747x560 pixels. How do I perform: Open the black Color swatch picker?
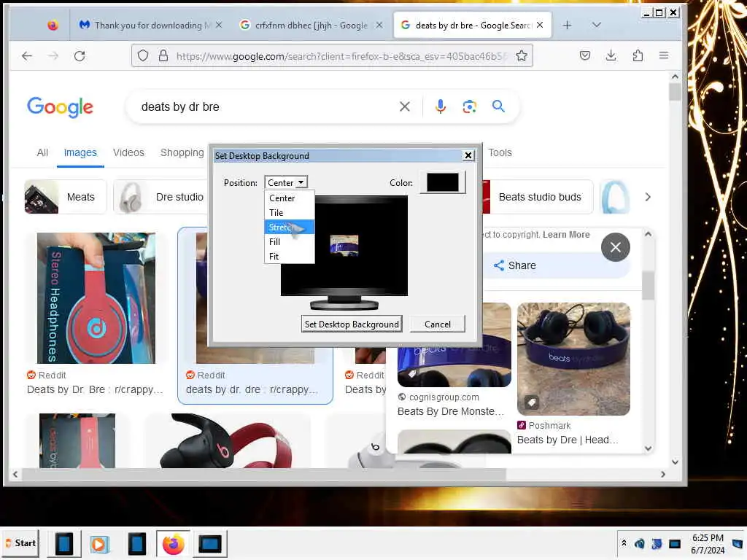[443, 182]
